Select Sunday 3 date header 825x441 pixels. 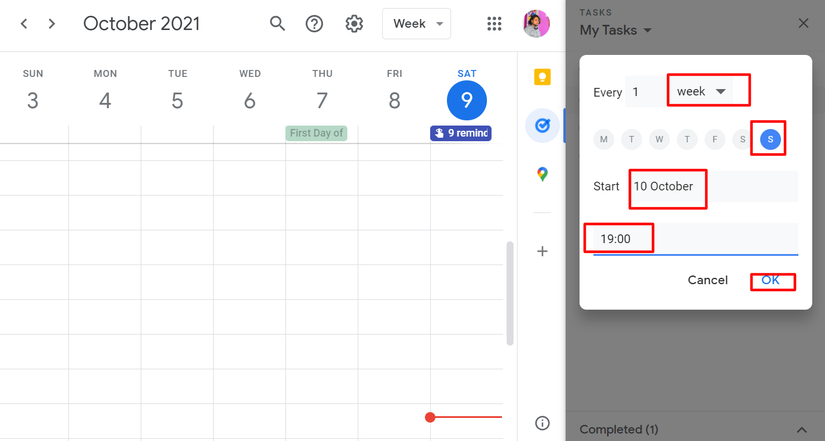coord(33,100)
